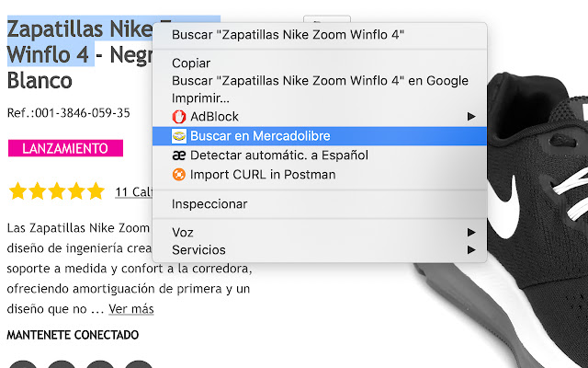
Task: Click the AdBlock red hand icon
Action: pyautogui.click(x=179, y=117)
